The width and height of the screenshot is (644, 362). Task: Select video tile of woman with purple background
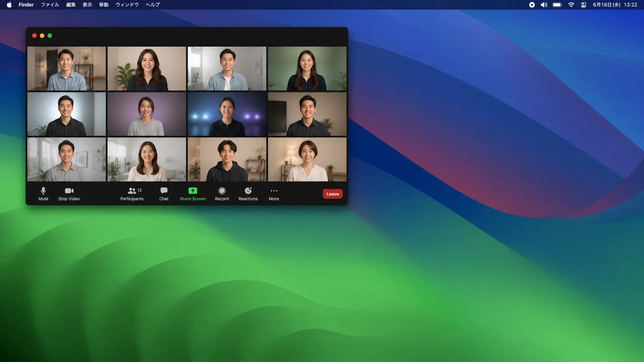(147, 114)
